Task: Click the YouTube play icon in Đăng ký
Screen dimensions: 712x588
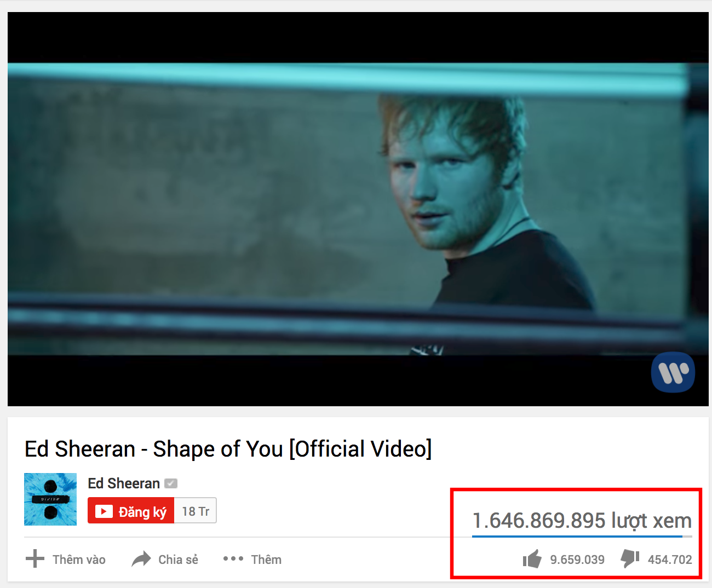Action: pos(104,511)
